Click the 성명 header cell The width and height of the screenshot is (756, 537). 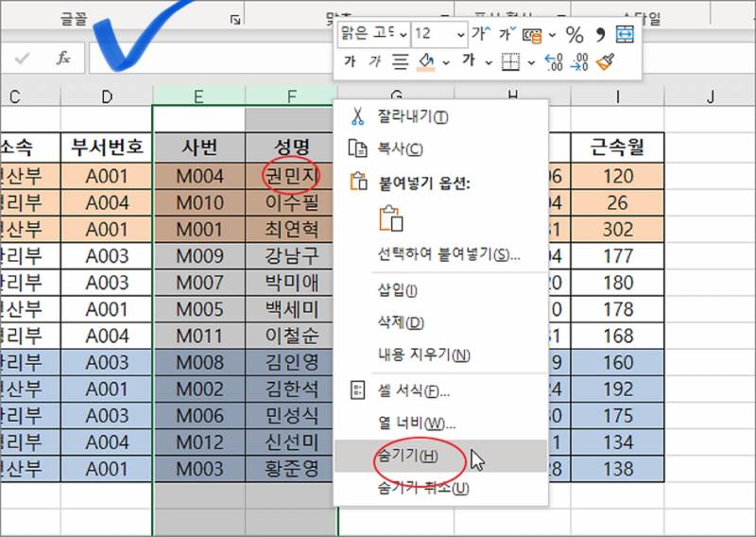click(291, 147)
